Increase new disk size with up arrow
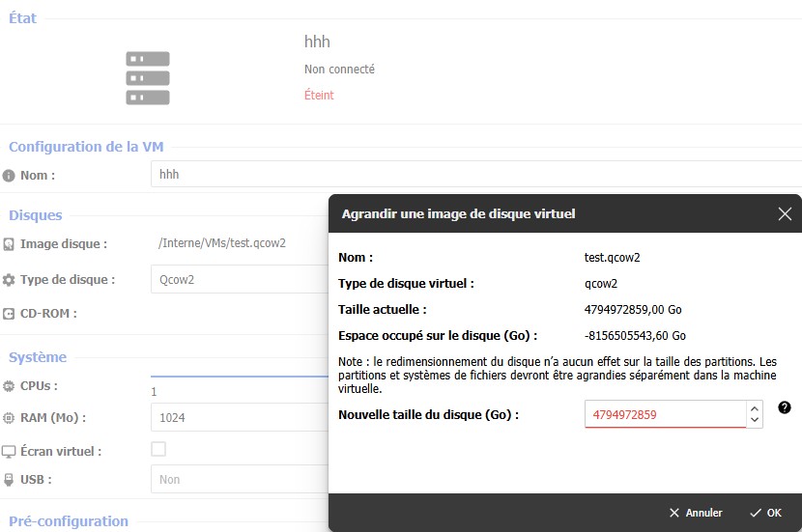802x532 pixels. pos(755,408)
